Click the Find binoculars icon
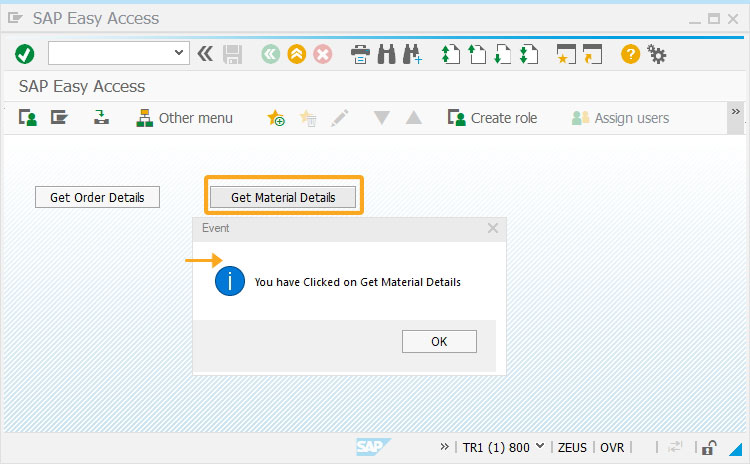750x464 pixels. click(x=386, y=54)
